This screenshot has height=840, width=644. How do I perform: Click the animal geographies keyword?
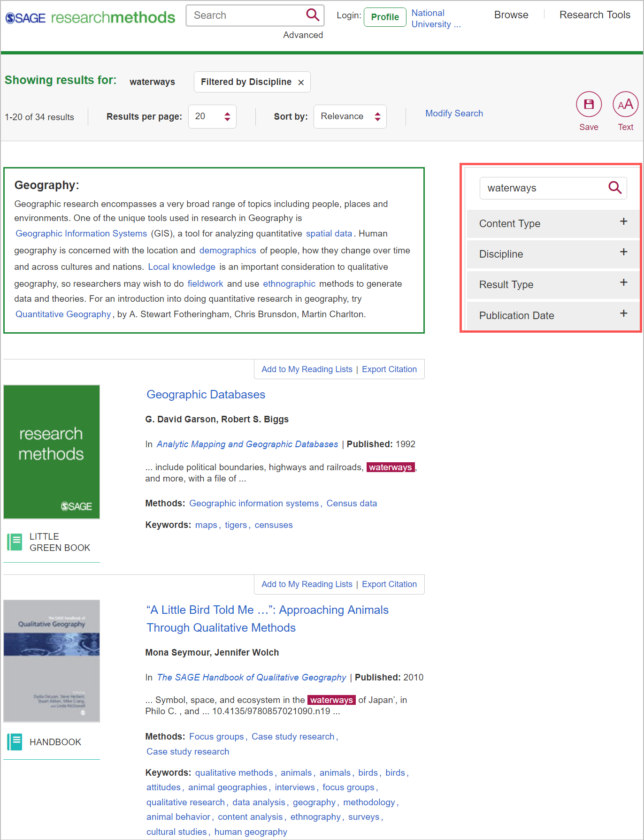(x=228, y=787)
